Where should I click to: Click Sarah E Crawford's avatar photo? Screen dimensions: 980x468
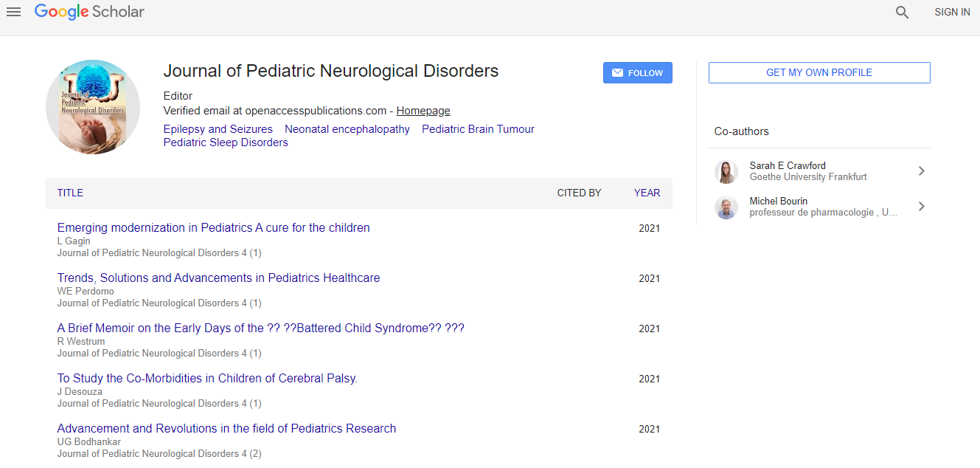(x=726, y=171)
